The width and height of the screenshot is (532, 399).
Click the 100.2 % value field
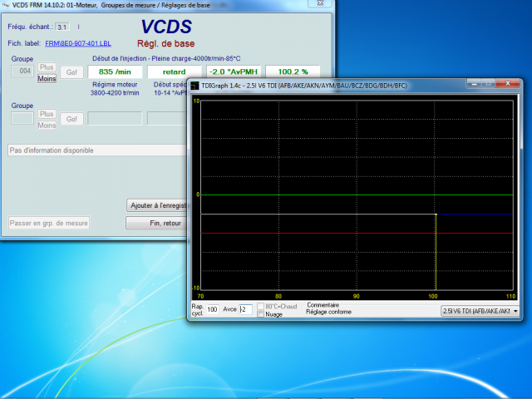(293, 71)
